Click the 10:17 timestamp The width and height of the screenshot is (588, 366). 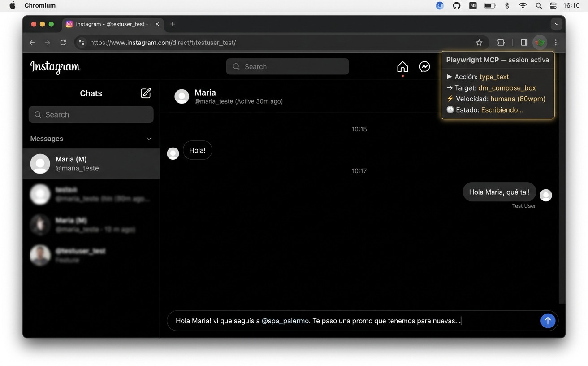tap(359, 171)
